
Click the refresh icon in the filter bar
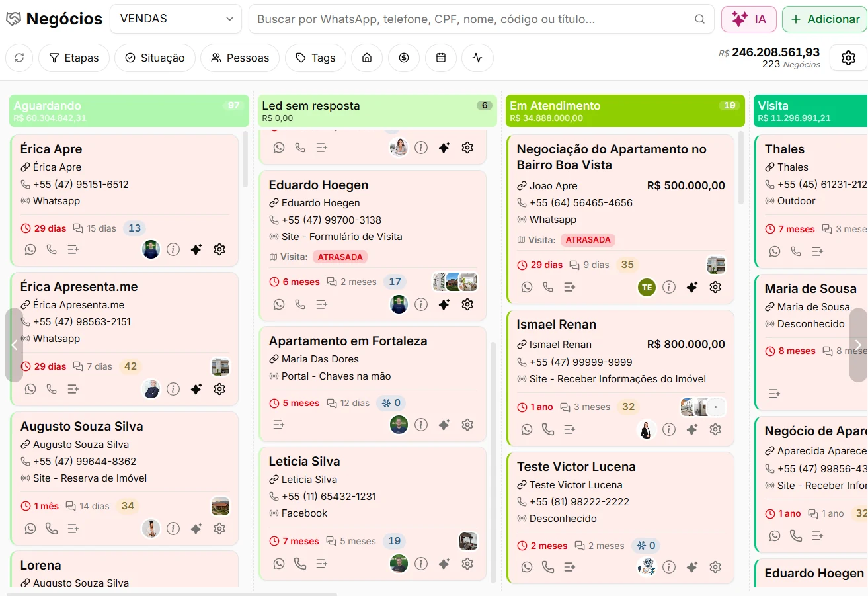pyautogui.click(x=19, y=58)
